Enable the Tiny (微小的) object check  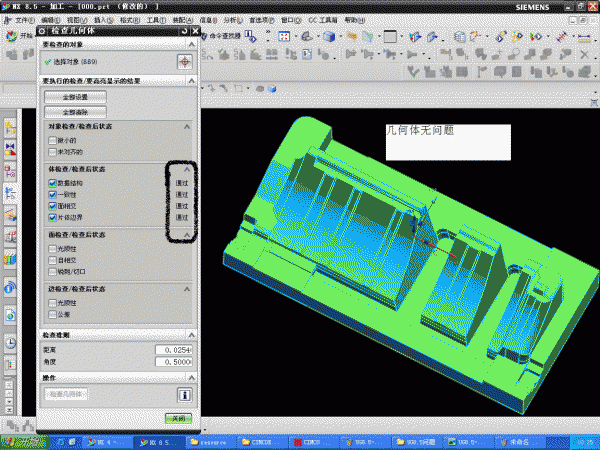(x=53, y=140)
